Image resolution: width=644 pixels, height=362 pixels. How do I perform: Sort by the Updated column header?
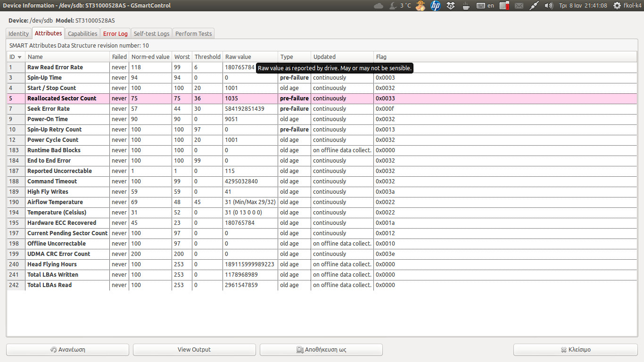click(342, 57)
